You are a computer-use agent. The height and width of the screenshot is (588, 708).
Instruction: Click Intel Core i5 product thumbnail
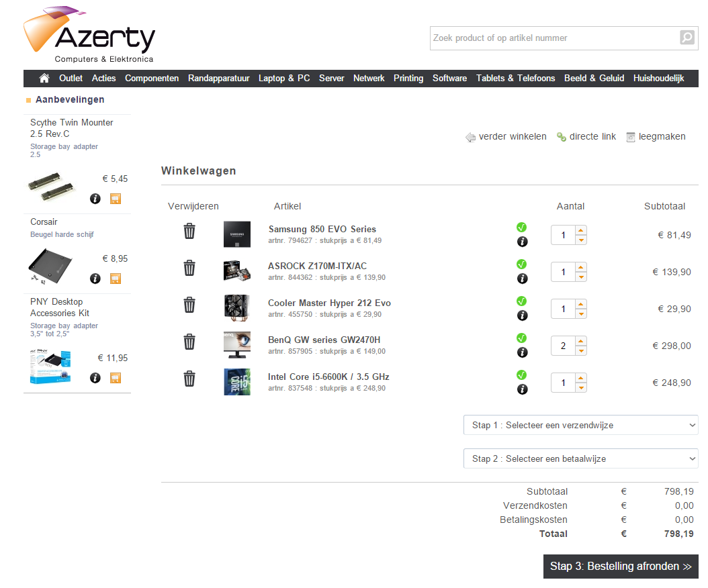237,382
